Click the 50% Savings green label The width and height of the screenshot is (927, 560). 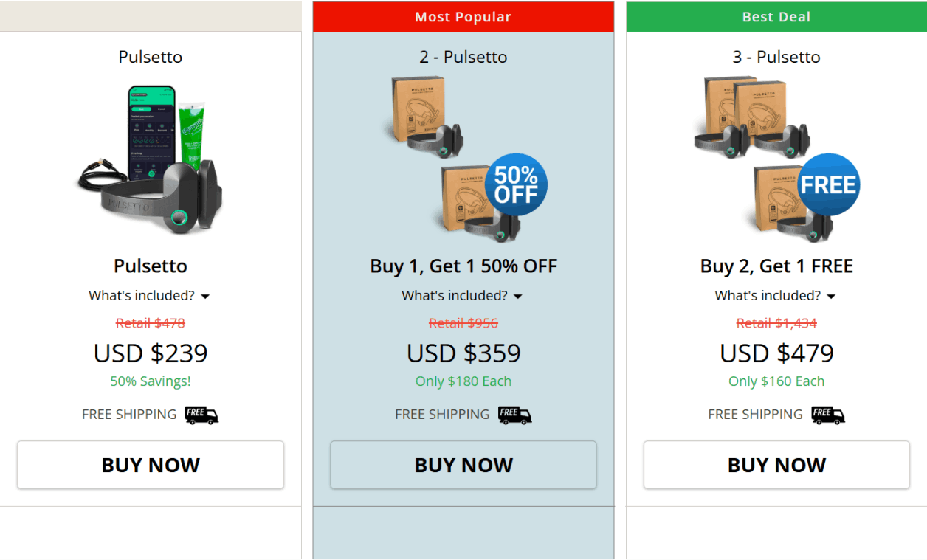[150, 382]
